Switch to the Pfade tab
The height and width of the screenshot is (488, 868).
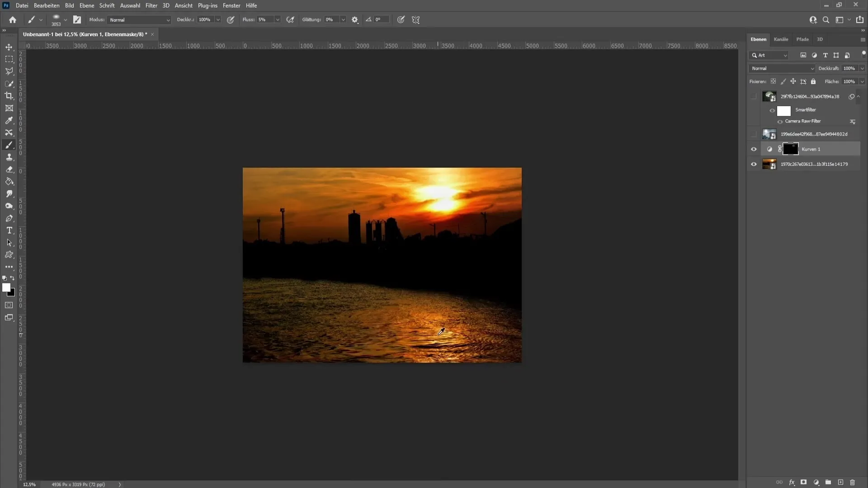[x=802, y=39]
